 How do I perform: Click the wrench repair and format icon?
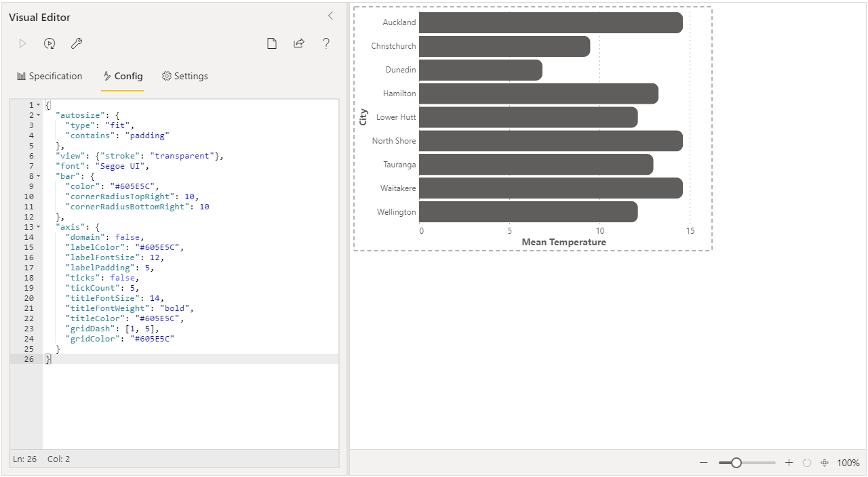77,43
